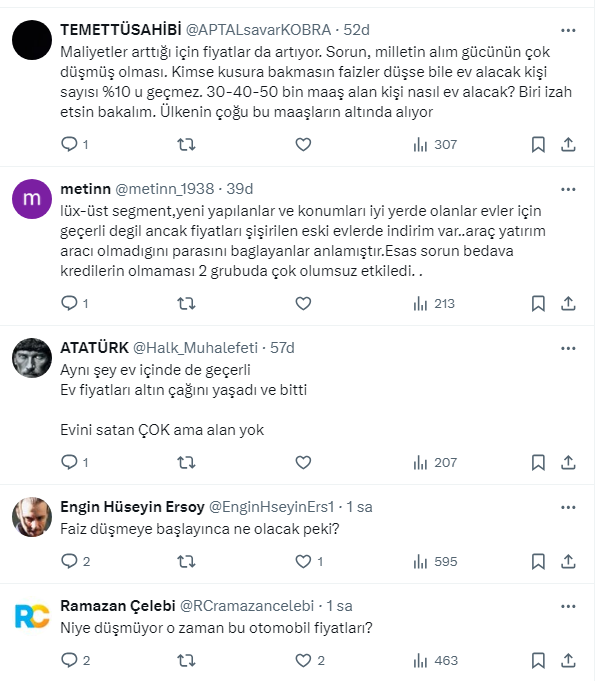Bookmark TEMETTÜSAHİBİ's tweet
The width and height of the screenshot is (601, 681).
(538, 145)
